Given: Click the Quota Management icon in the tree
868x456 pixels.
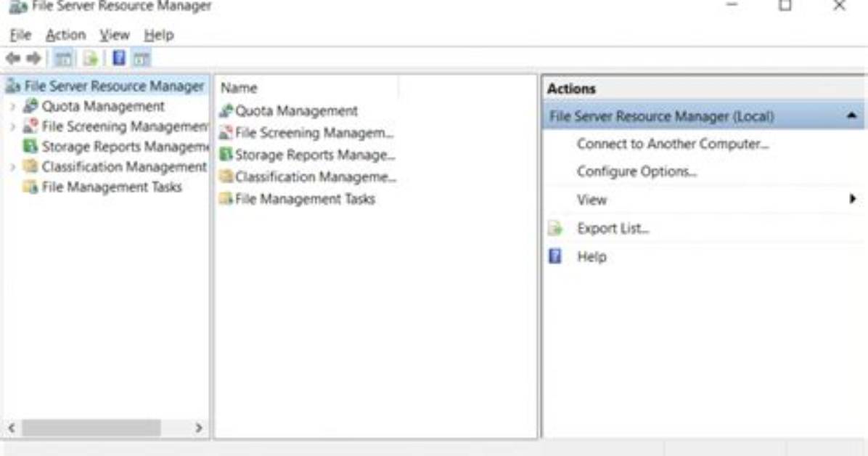Looking at the screenshot, I should (x=30, y=106).
